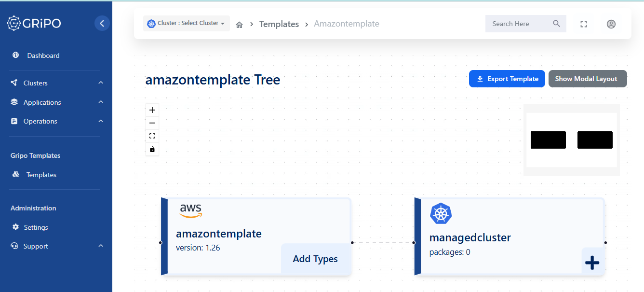The height and width of the screenshot is (292, 644).
Task: Collapse the sidebar with the arrow button
Action: point(102,23)
